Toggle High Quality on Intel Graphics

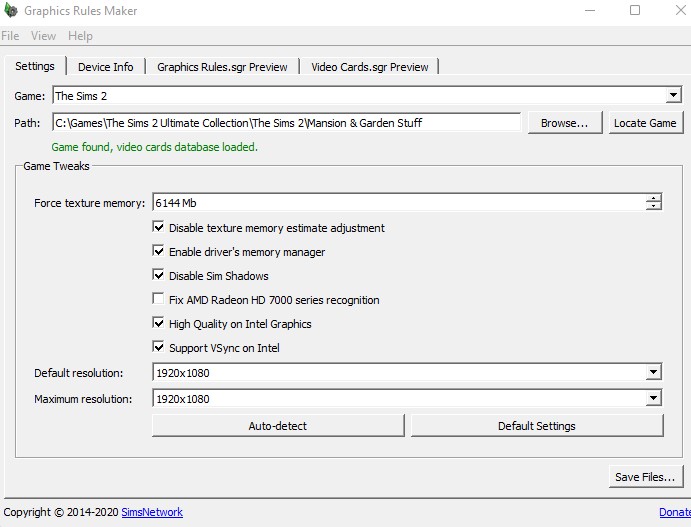(158, 323)
